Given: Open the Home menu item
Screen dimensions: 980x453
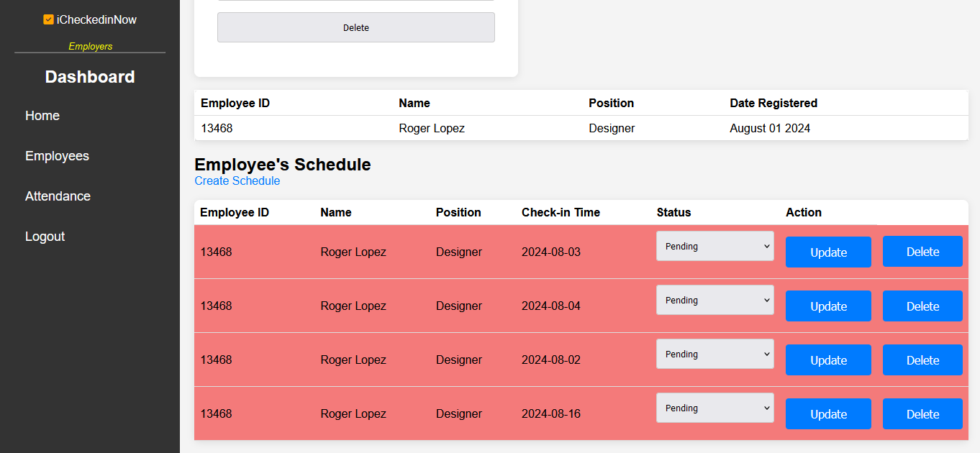Looking at the screenshot, I should [42, 116].
